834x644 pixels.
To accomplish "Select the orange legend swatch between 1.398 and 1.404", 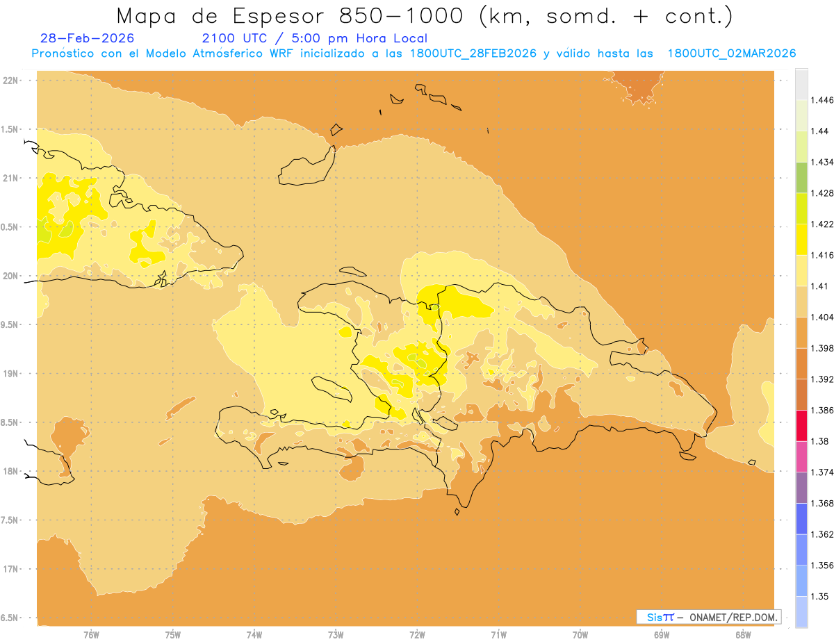I will point(801,333).
